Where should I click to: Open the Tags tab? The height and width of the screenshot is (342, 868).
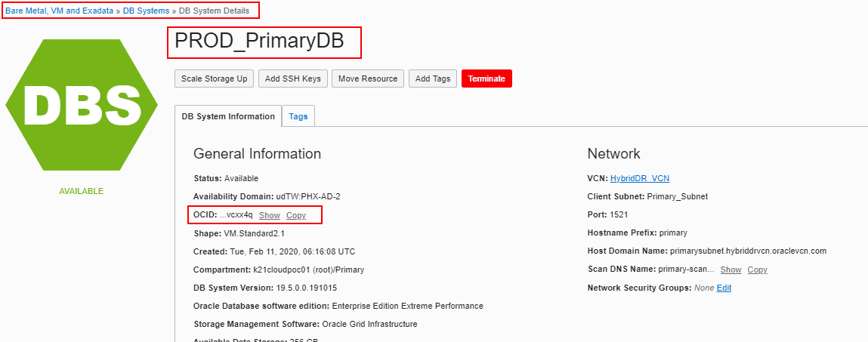tap(298, 116)
